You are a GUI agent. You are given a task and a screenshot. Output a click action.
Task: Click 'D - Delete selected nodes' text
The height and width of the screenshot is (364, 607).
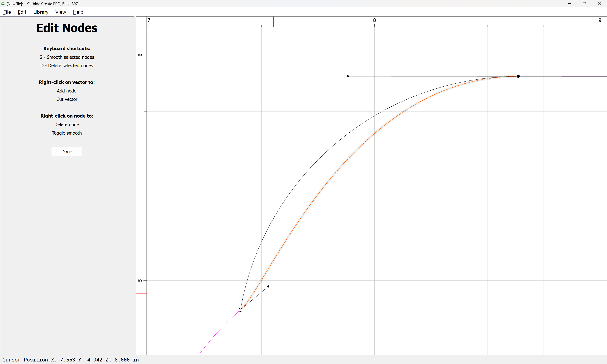(67, 66)
